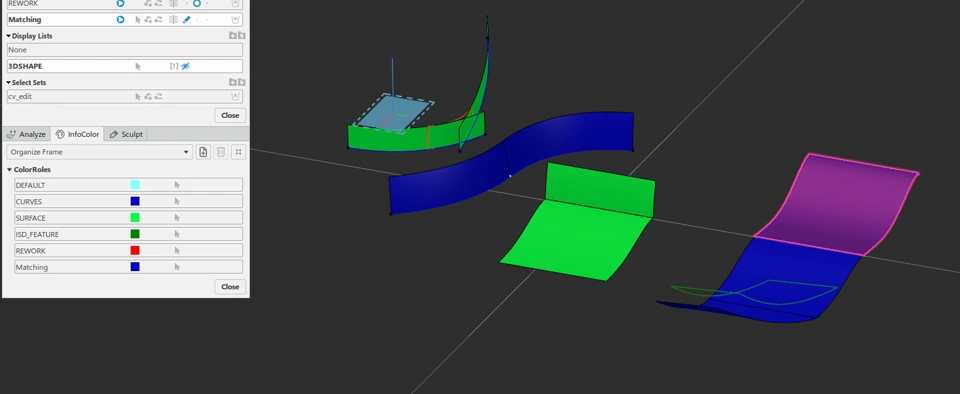Click the red REWORK color swatch

[x=135, y=251]
